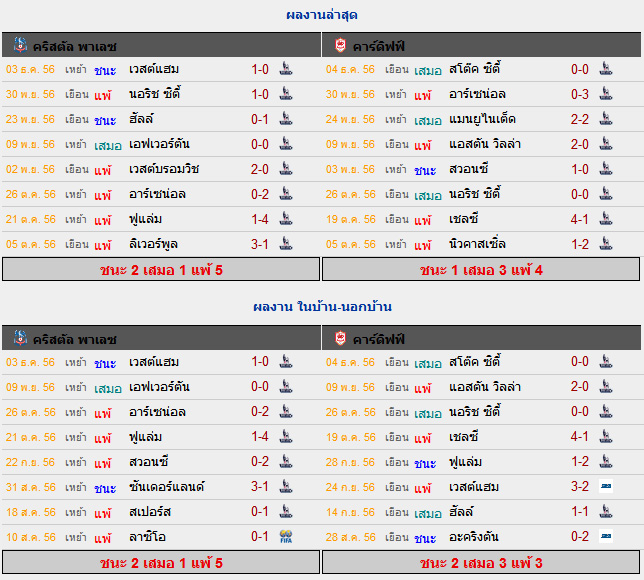This screenshot has height=580, width=644.
Task: Click คริสตัล พาเลซ title in ผลงานล่าสุด table
Action: pyautogui.click(x=75, y=46)
